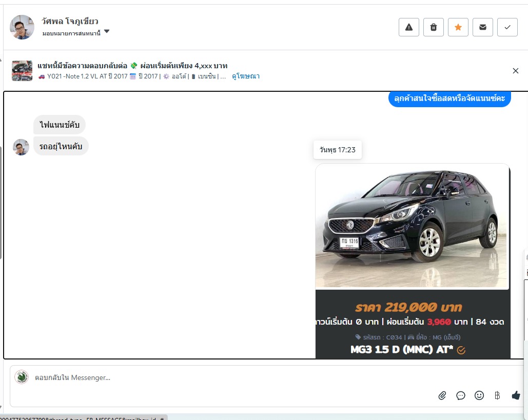Close the ad reference banner
The height and width of the screenshot is (420, 528).
point(516,71)
